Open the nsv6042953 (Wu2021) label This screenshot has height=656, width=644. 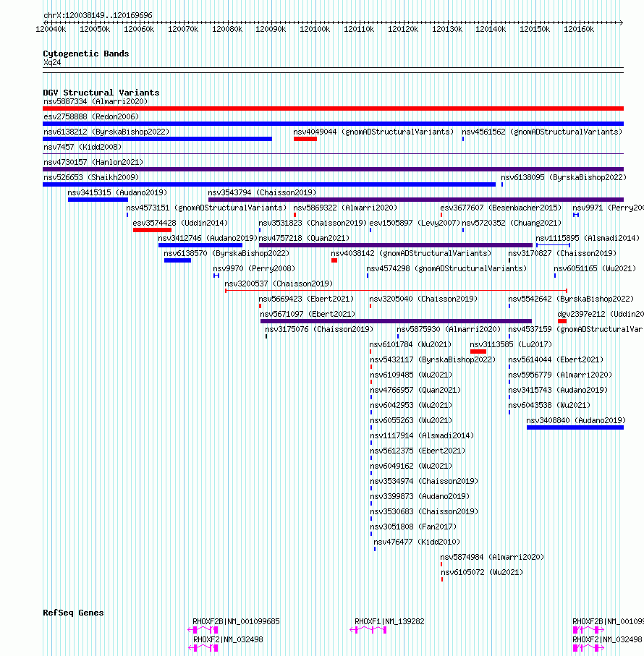411,406
